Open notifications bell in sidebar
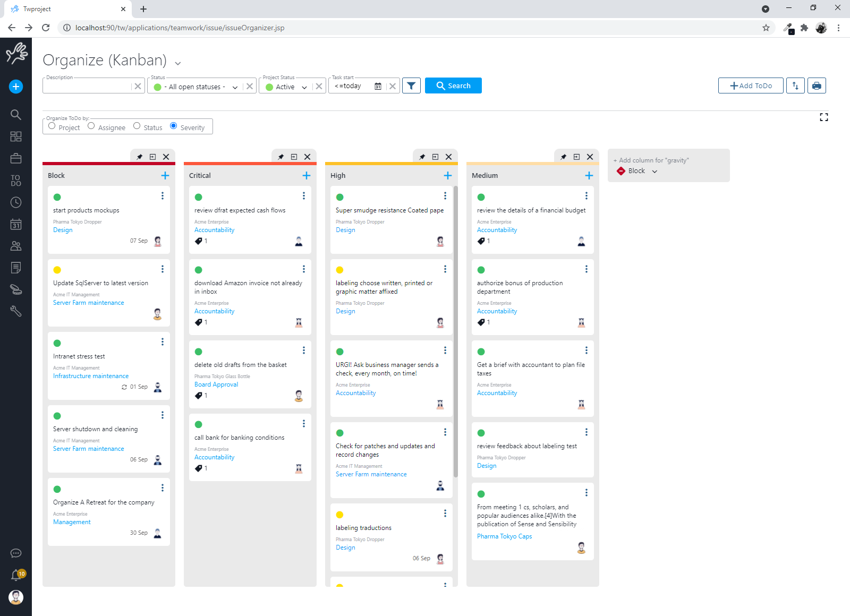 16,575
